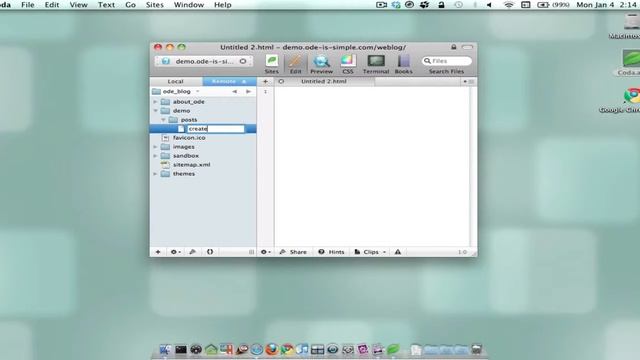The width and height of the screenshot is (640, 360).
Task: Click the Wi-Fi menu bar icon
Action: [x=508, y=5]
